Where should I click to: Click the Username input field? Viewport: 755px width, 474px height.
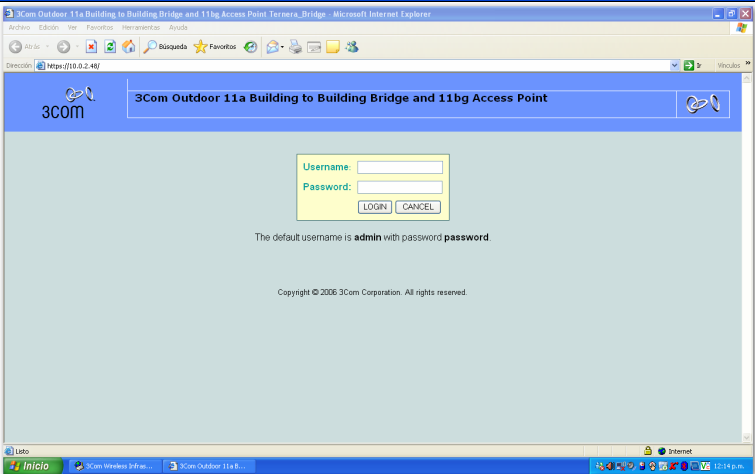coord(399,168)
